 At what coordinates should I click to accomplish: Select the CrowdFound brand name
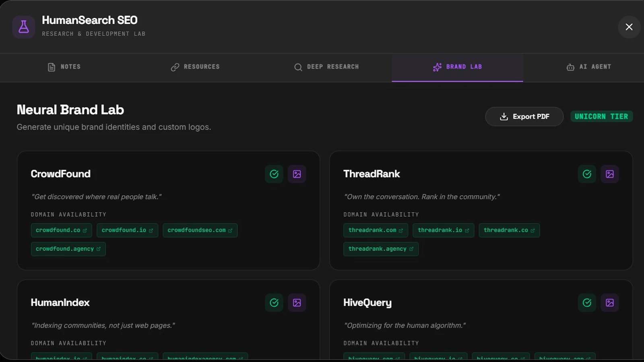61,174
